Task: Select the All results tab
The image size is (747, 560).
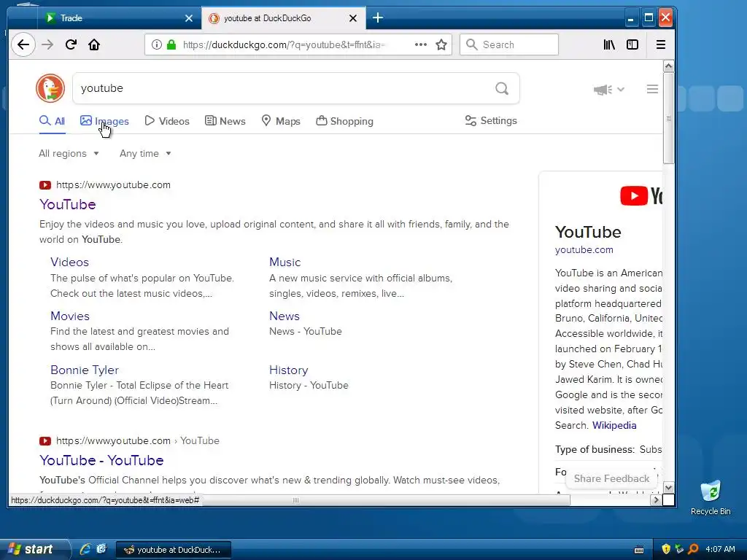Action: (53, 121)
